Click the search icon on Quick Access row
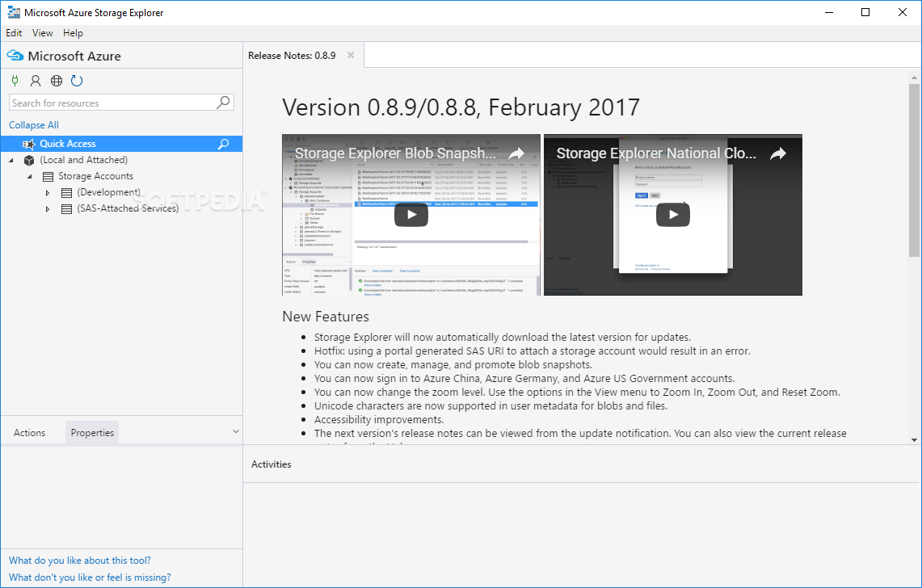This screenshot has width=922, height=588. click(x=224, y=144)
